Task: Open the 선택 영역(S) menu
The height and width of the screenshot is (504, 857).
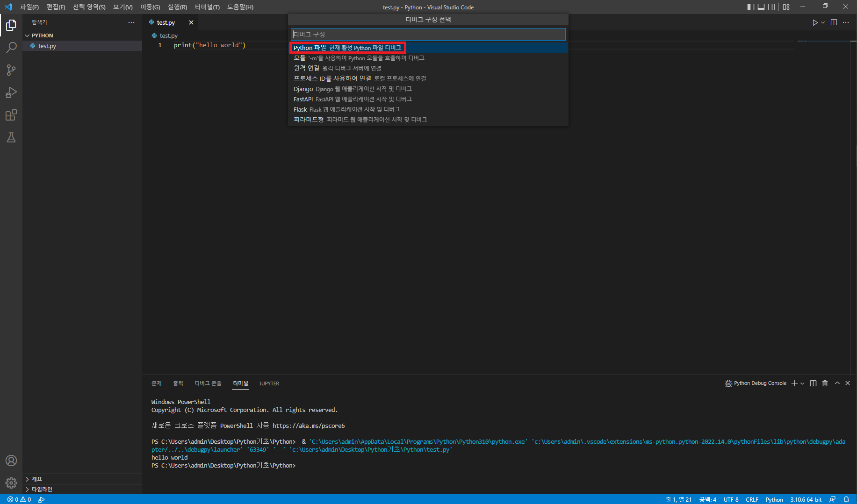Action: [89, 7]
